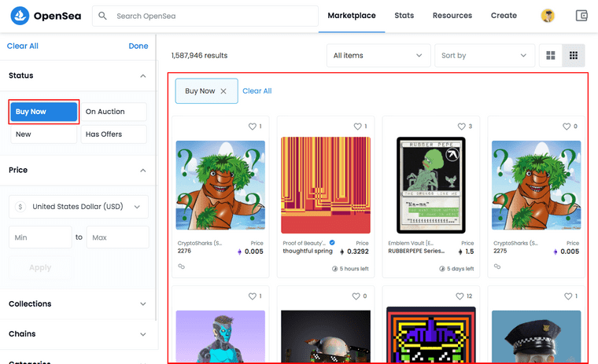Open the Stats menu

pos(404,16)
